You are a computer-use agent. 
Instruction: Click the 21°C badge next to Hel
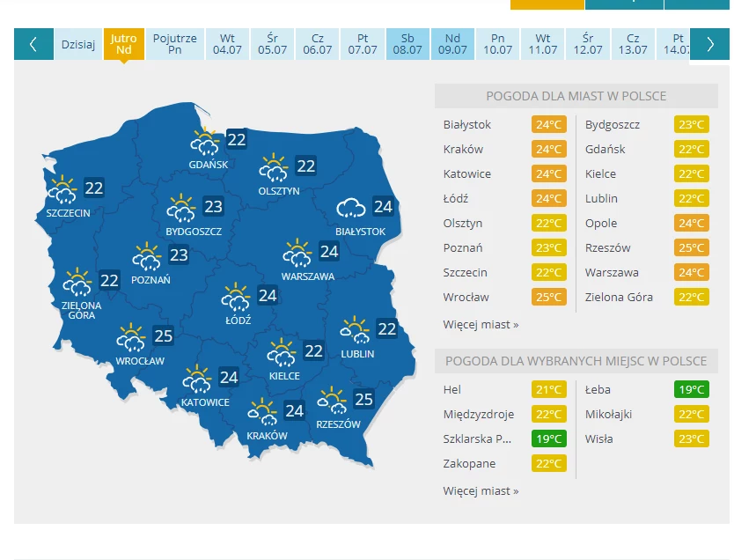(x=548, y=389)
